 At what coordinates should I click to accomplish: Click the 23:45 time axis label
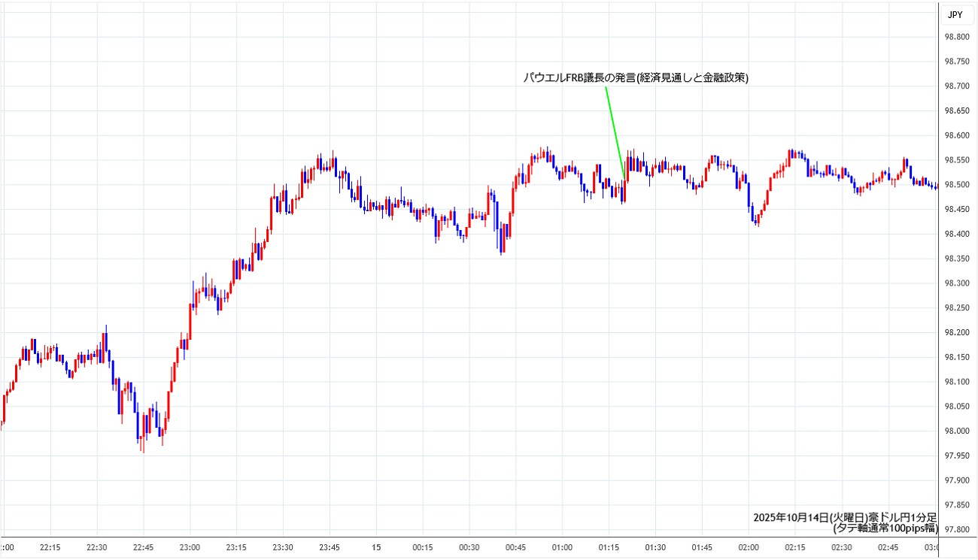click(330, 547)
